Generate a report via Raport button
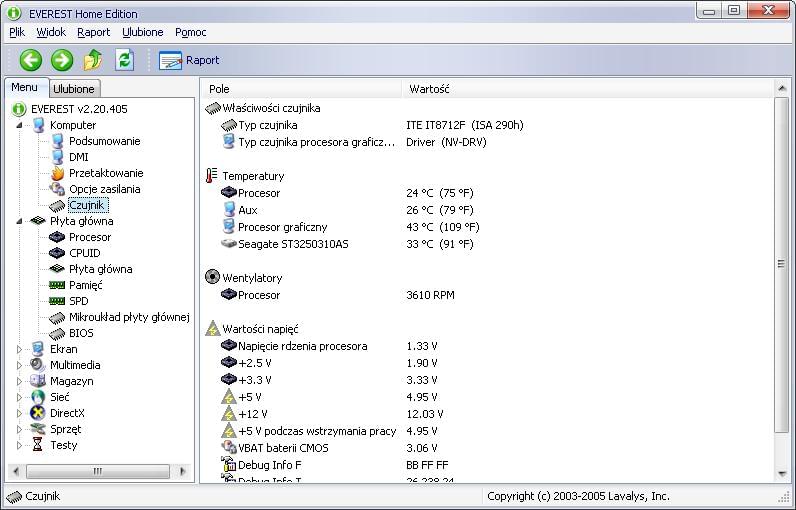796x510 pixels. (189, 60)
